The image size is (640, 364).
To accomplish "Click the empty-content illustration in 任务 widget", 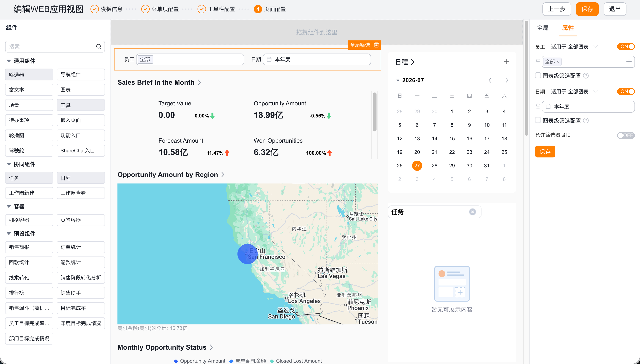I will pyautogui.click(x=452, y=284).
